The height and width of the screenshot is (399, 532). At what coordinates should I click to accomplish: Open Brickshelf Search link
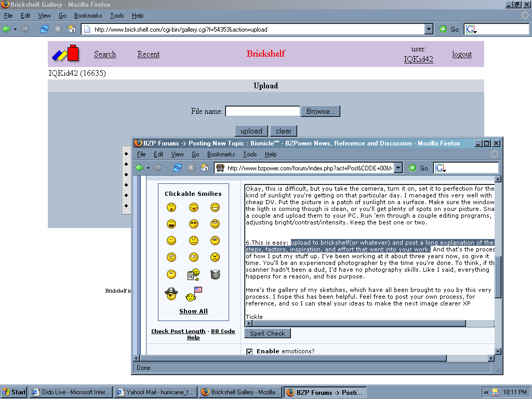pyautogui.click(x=105, y=54)
